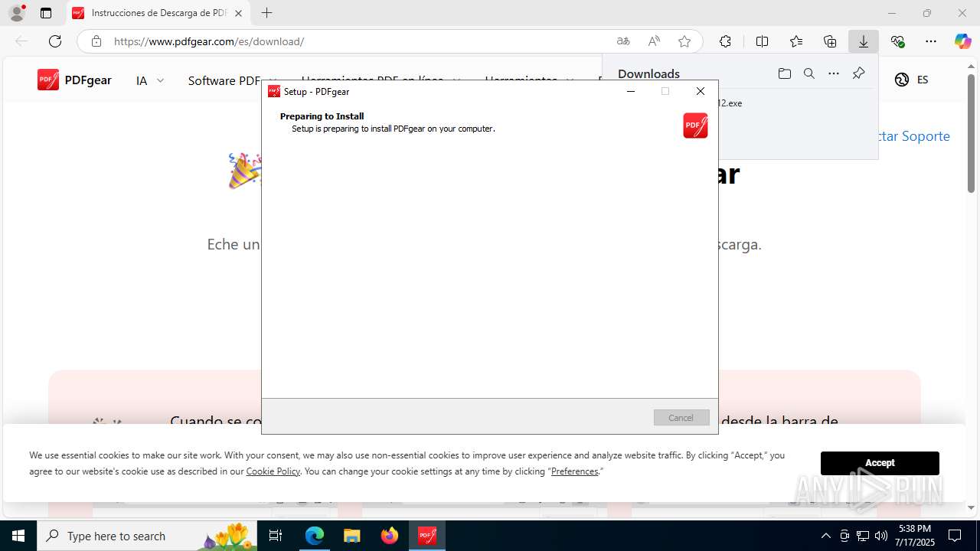Open the Collections icon
Viewport: 980px width, 551px height.
coord(830,41)
